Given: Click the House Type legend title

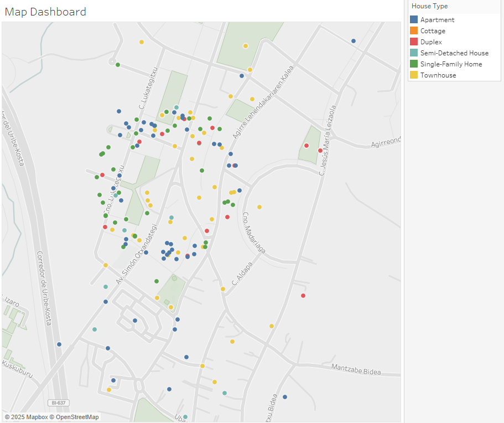Looking at the screenshot, I should click(430, 6).
